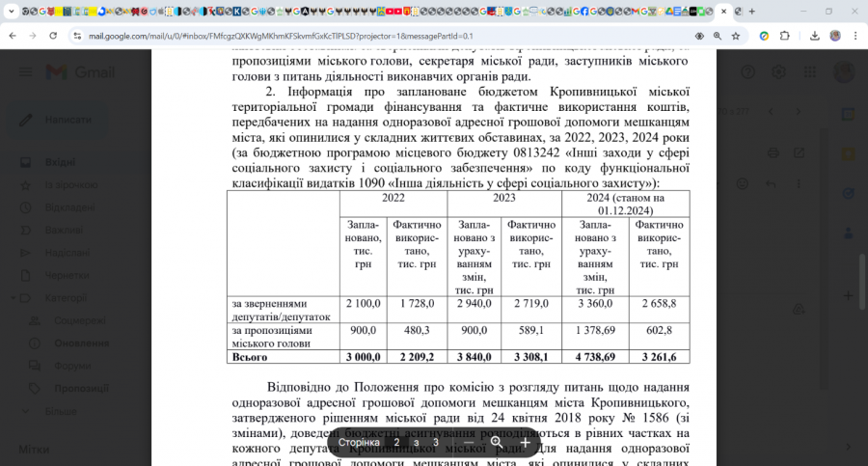Open the Extensions puzzle menu
The height and width of the screenshot is (466, 868).
coord(784,36)
